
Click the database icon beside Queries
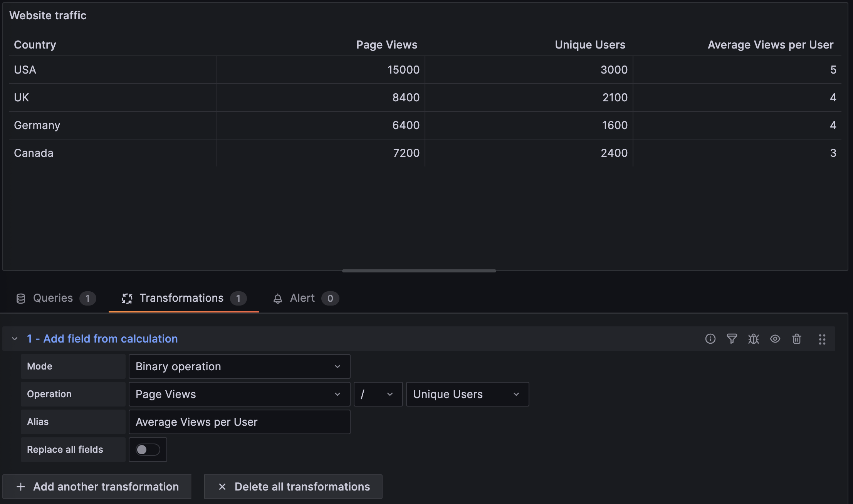(21, 298)
